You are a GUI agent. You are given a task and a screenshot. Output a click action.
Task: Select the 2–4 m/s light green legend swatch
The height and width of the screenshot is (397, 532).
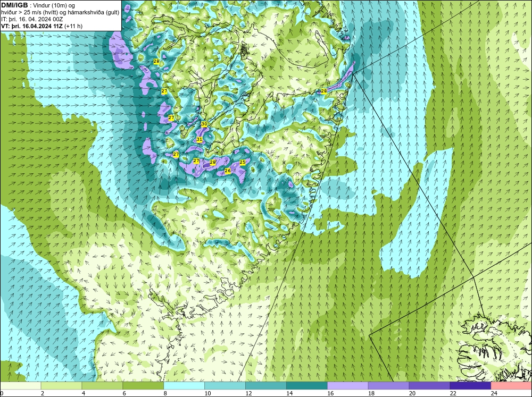(x=61, y=386)
